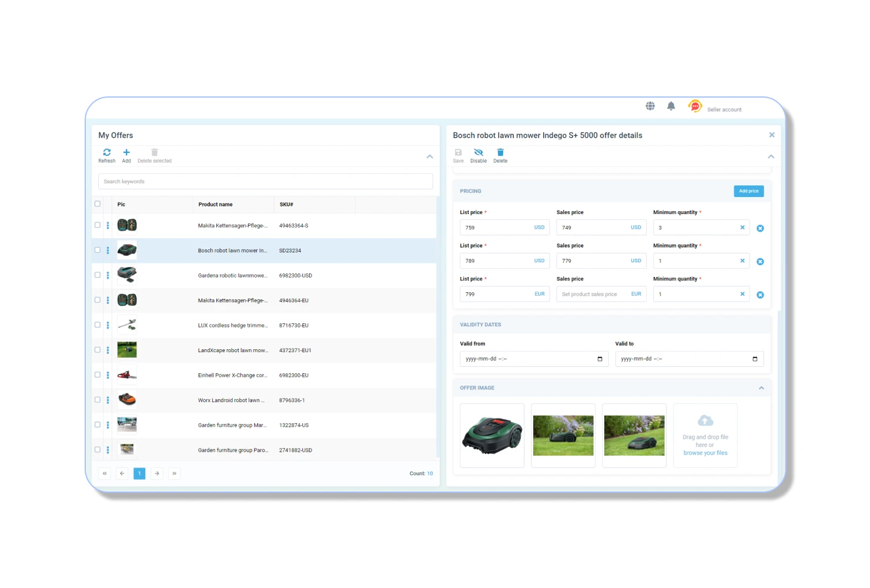Image resolution: width=870 pixels, height=588 pixels.
Task: Clear minimum quantity in the 789 price row
Action: click(742, 261)
